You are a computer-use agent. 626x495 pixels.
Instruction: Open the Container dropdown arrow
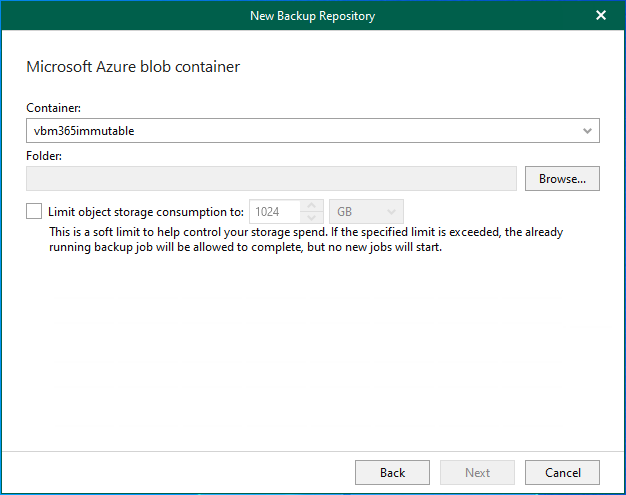587,131
